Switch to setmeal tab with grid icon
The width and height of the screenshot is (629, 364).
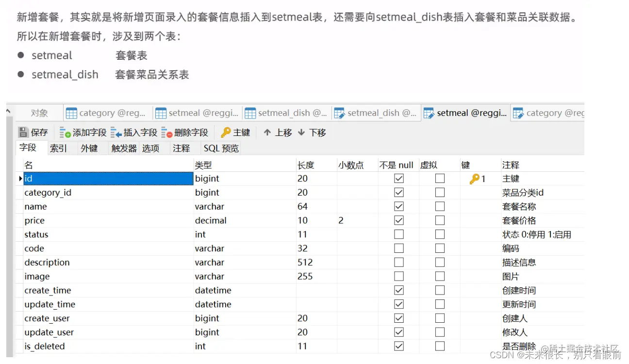tap(197, 113)
